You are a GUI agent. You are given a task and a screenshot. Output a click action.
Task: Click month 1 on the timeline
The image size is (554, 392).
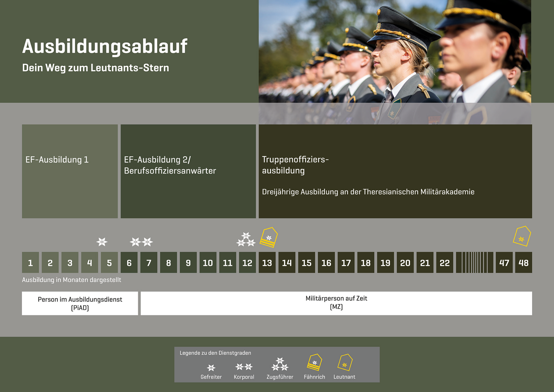click(30, 263)
